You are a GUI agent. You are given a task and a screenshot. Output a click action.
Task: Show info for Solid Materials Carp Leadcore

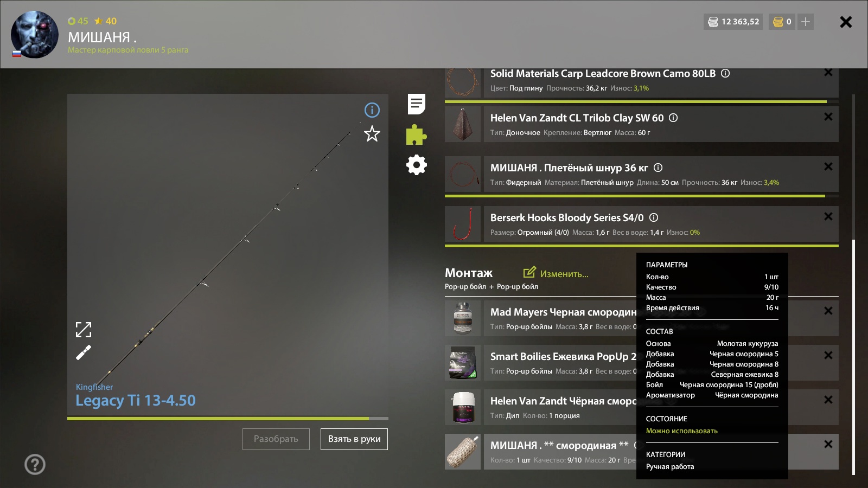(x=725, y=73)
